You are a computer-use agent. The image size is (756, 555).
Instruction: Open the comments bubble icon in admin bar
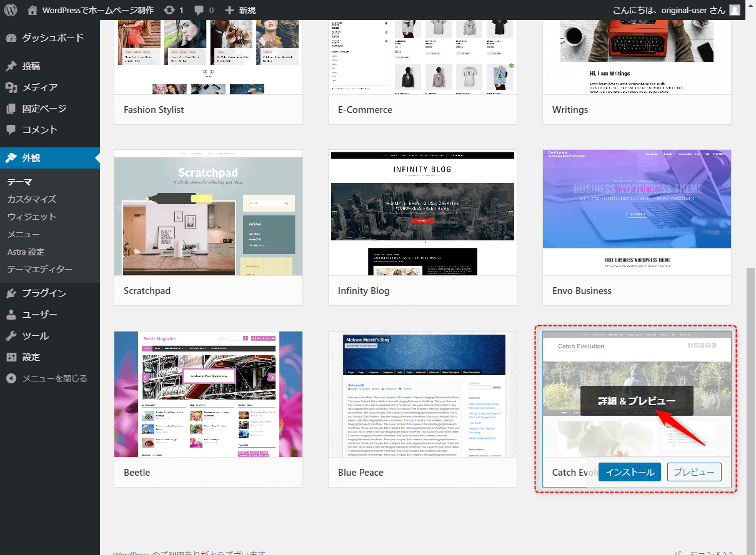[200, 10]
